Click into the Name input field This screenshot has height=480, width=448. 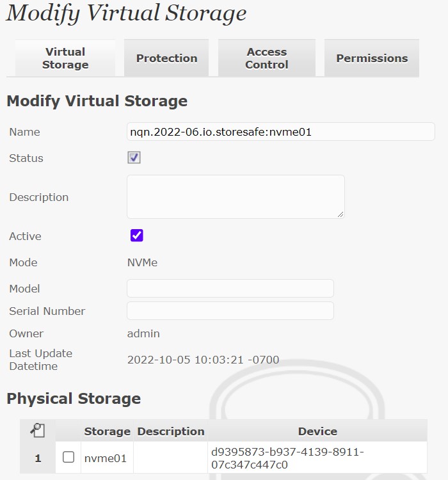(281, 132)
